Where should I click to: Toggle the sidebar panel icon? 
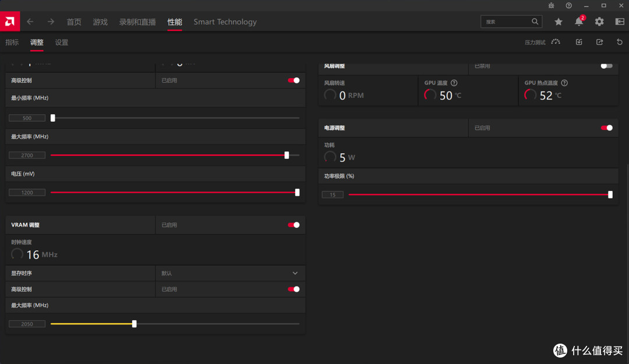[x=620, y=22]
